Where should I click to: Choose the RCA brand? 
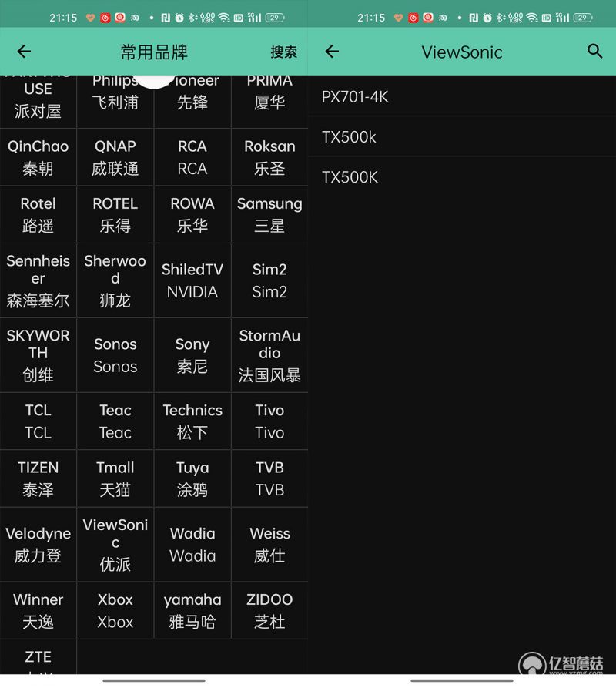pyautogui.click(x=192, y=157)
